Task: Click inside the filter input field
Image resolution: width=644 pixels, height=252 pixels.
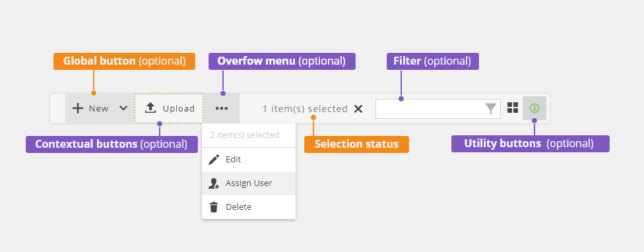Action: click(x=438, y=109)
